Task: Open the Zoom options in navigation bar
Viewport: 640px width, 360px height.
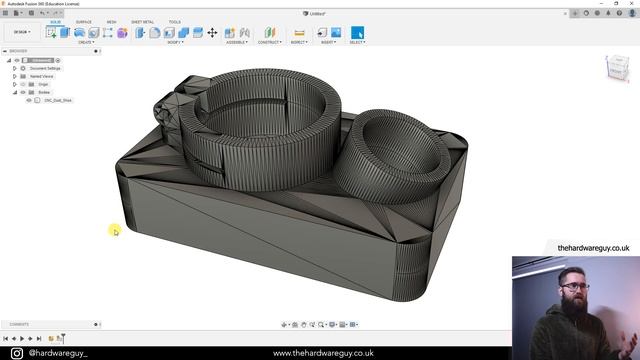Action: click(x=322, y=324)
